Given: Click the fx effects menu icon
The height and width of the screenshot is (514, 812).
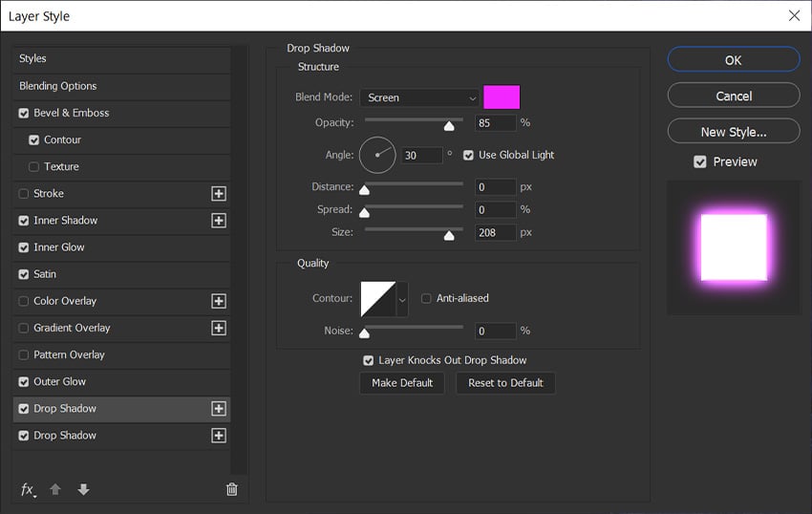Looking at the screenshot, I should (x=28, y=489).
